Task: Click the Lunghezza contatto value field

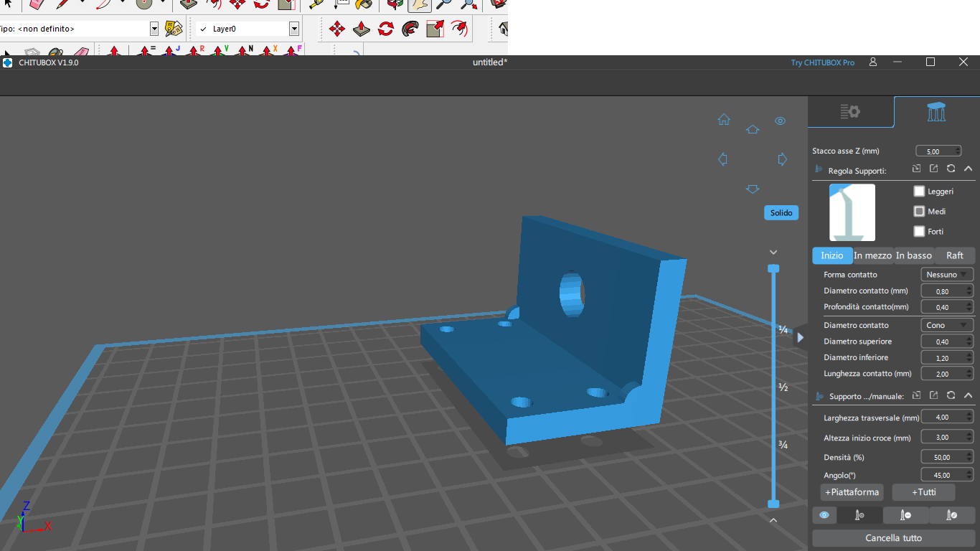Action: pyautogui.click(x=947, y=374)
